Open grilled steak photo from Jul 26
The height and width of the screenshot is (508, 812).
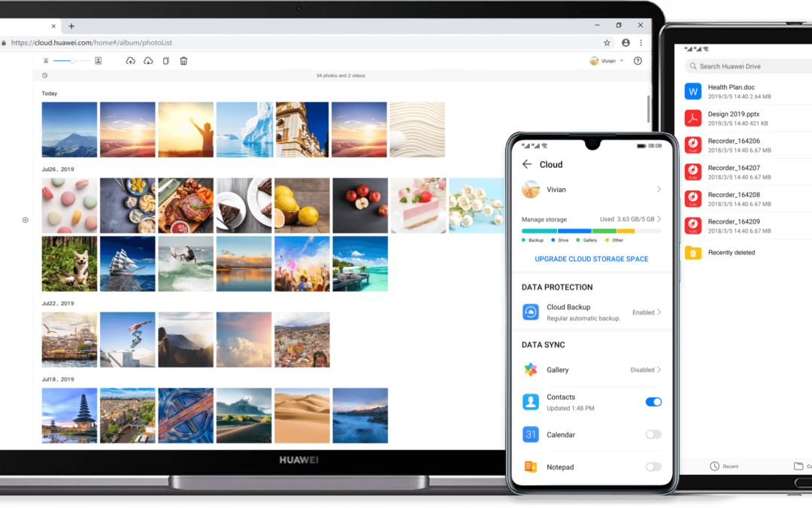pos(186,205)
